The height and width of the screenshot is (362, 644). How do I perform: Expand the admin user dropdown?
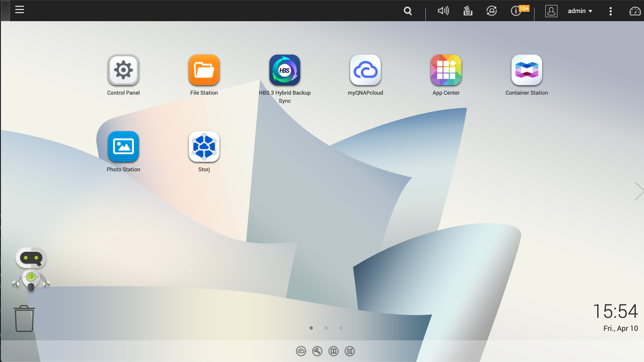[580, 11]
